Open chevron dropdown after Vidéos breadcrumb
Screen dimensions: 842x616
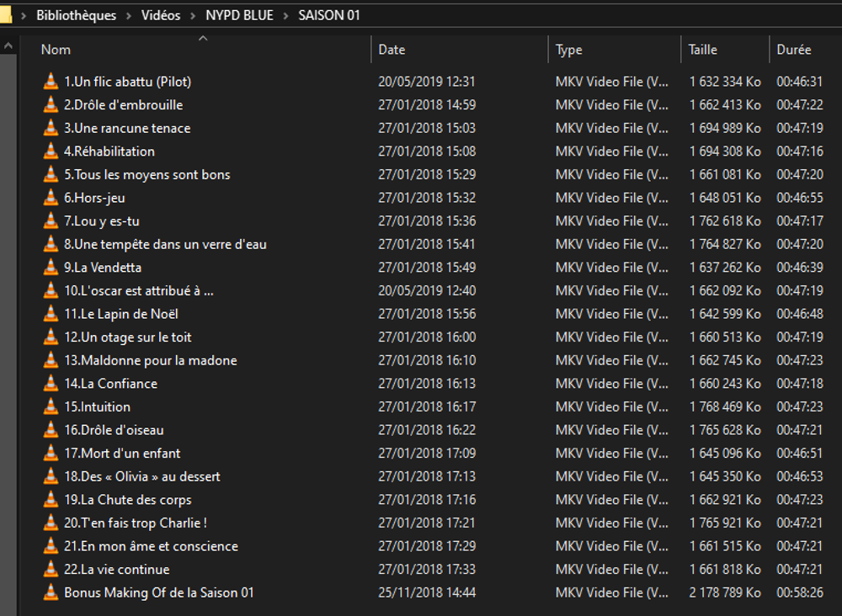click(x=193, y=15)
